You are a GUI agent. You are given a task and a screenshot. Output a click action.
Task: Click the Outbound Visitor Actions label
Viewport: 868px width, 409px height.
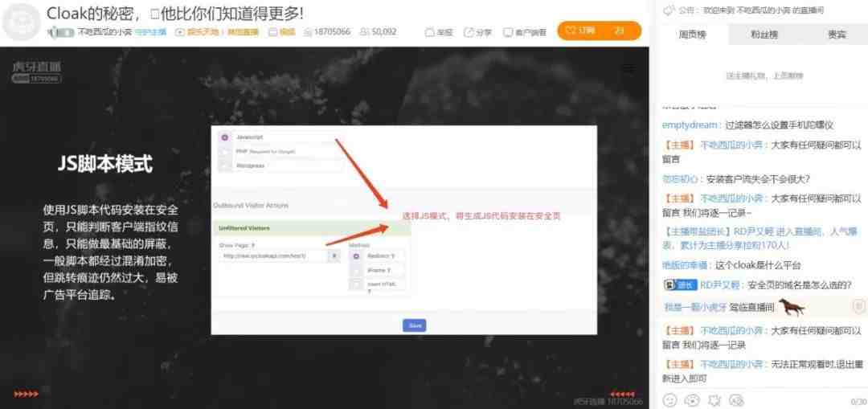tap(251, 206)
